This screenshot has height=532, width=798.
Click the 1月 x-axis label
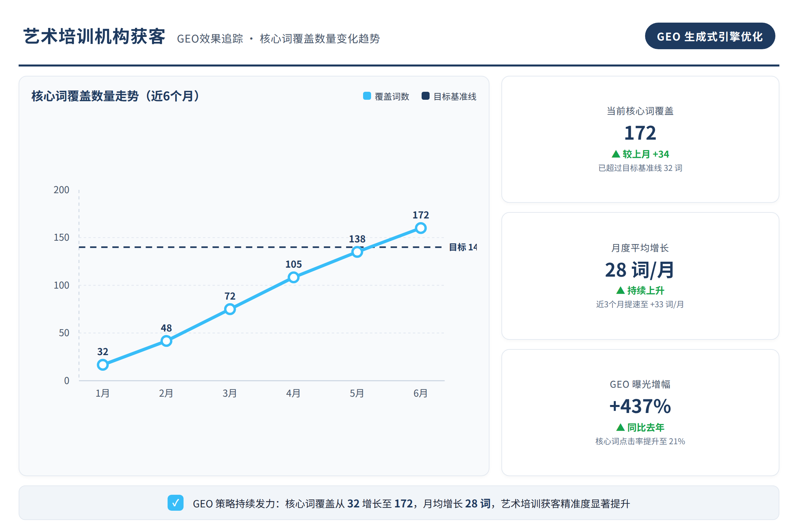click(x=102, y=393)
